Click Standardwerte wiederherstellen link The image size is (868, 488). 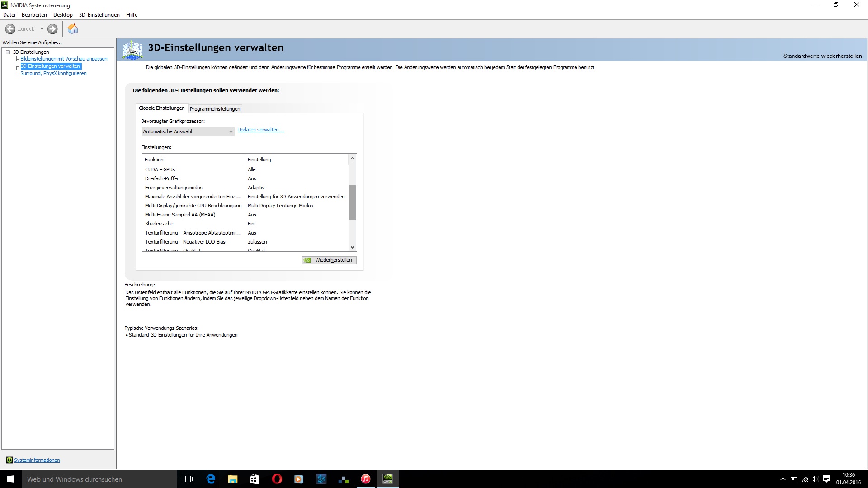(822, 56)
